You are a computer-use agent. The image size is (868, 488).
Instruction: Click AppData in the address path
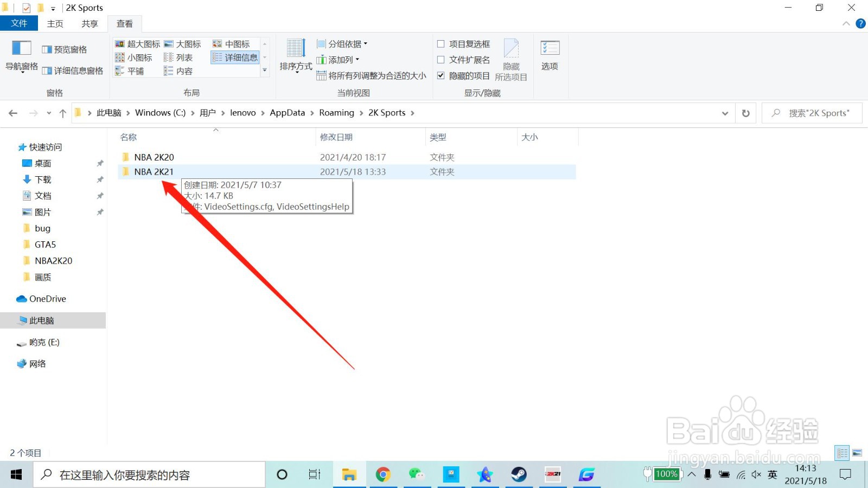[288, 113]
